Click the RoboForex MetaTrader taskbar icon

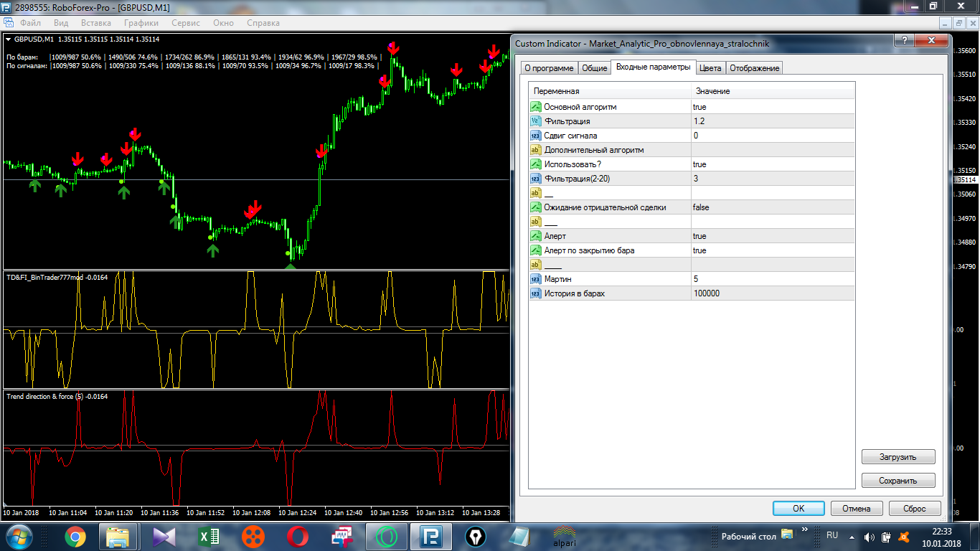point(431,536)
